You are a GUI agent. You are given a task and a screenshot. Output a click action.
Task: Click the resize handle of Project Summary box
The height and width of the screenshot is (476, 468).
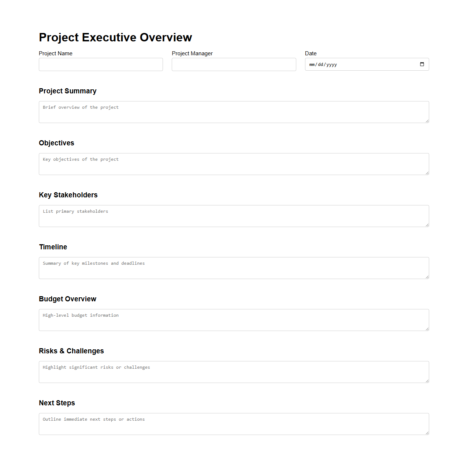[427, 121]
